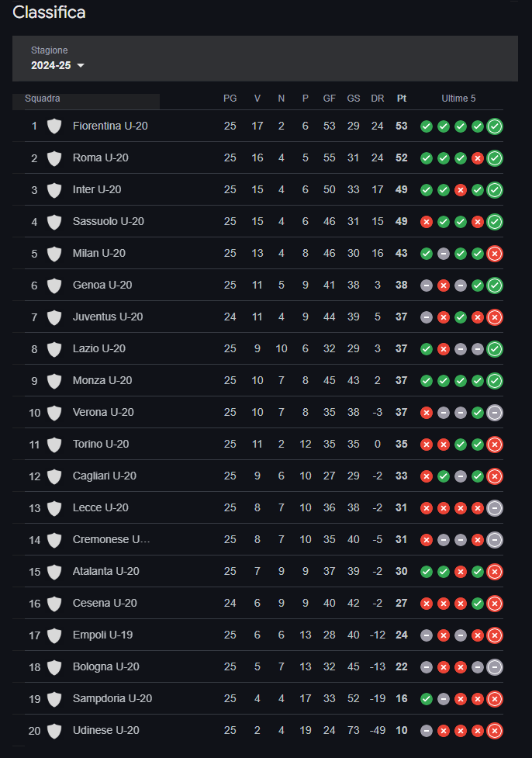Screen dimensions: 532x758
Task: Open the 2024-25 season dropdown
Action: 57,65
